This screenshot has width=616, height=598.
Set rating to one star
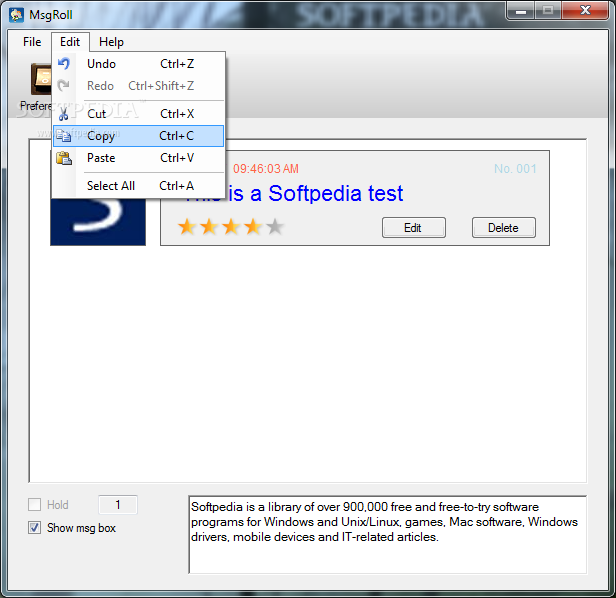click(x=187, y=227)
